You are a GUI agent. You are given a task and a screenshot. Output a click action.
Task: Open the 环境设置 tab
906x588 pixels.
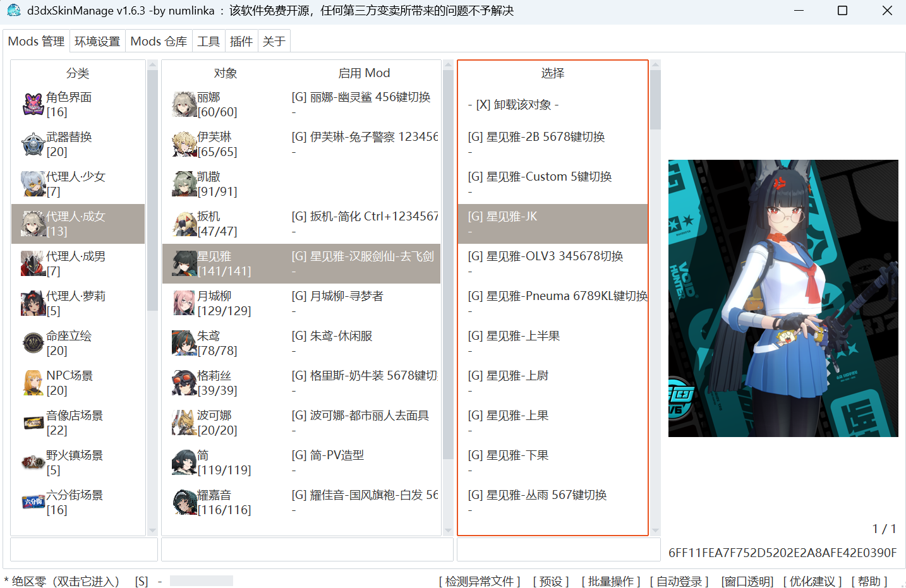click(97, 41)
